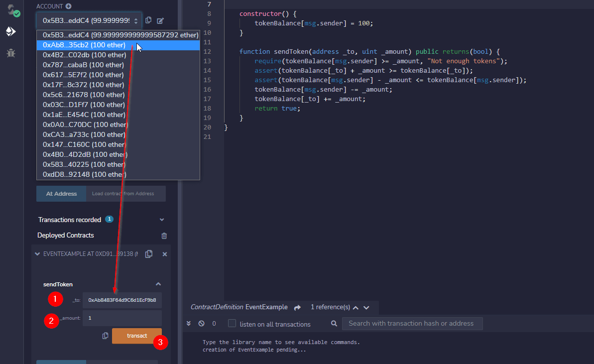Click the 'return true;' line in the editor
This screenshot has height=364, width=594.
[277, 109]
